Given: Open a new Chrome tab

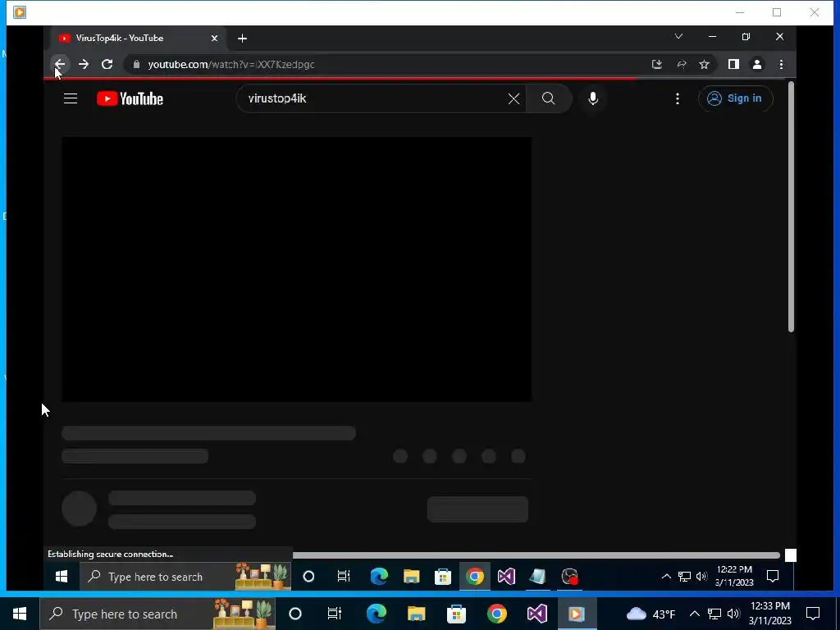Looking at the screenshot, I should tap(242, 38).
